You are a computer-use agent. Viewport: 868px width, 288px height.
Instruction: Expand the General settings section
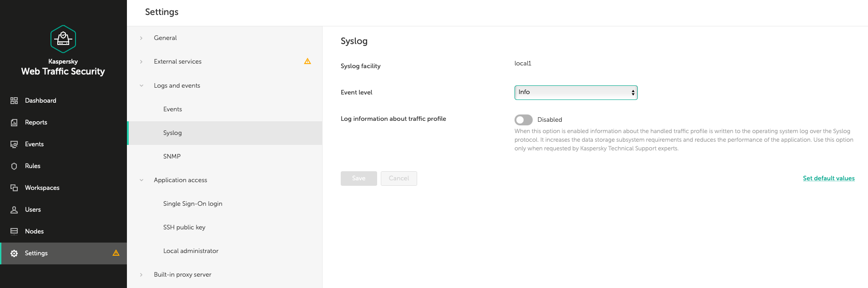pos(141,38)
